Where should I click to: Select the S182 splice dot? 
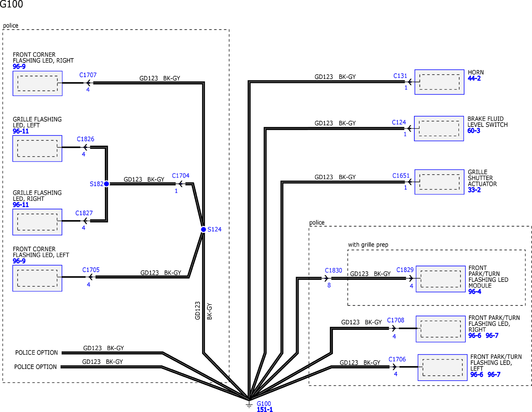click(106, 184)
